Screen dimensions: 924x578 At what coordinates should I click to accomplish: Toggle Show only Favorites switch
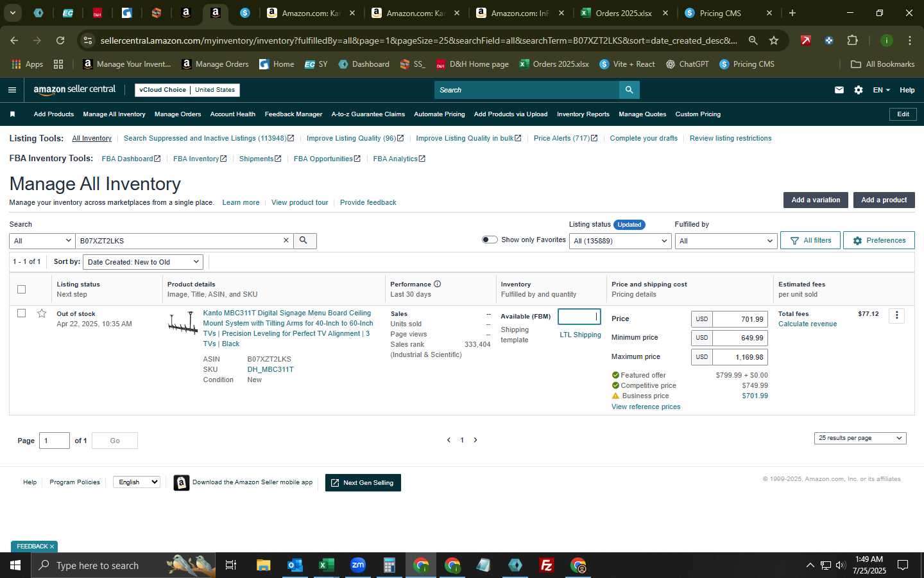490,240
